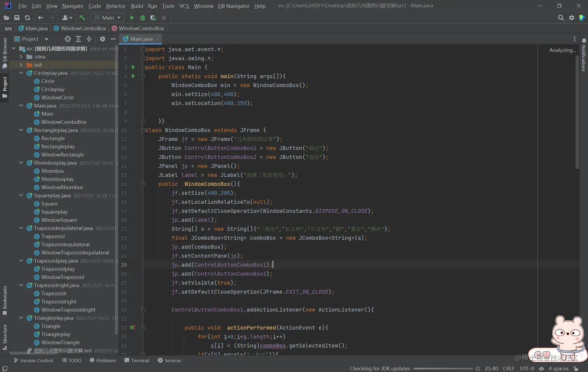This screenshot has width=588, height=372.
Task: Open the Terminal tool tab
Action: click(136, 360)
